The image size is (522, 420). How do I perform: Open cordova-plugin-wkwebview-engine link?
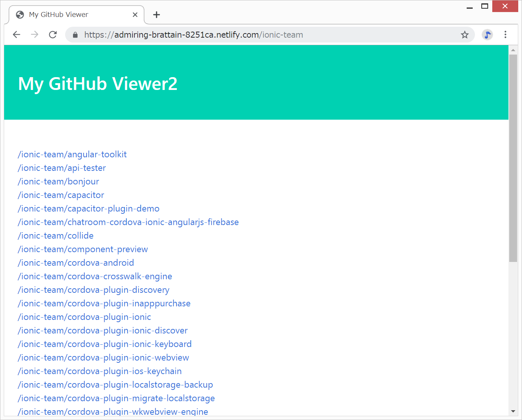(113, 411)
